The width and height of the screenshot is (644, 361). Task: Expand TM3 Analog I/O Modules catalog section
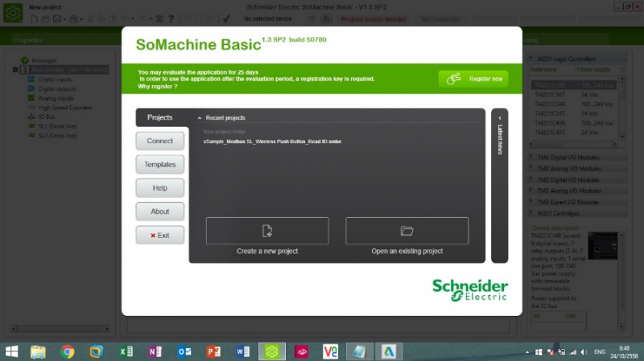[x=530, y=168]
